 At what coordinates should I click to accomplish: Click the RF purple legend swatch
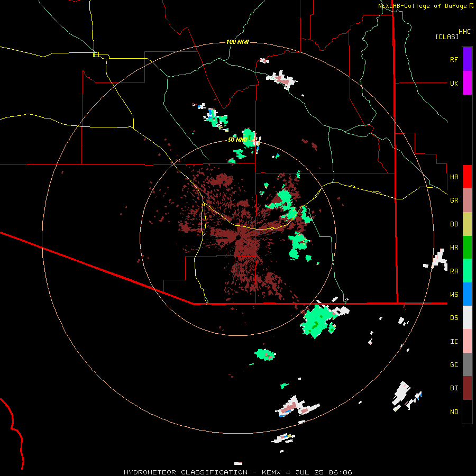(x=467, y=59)
